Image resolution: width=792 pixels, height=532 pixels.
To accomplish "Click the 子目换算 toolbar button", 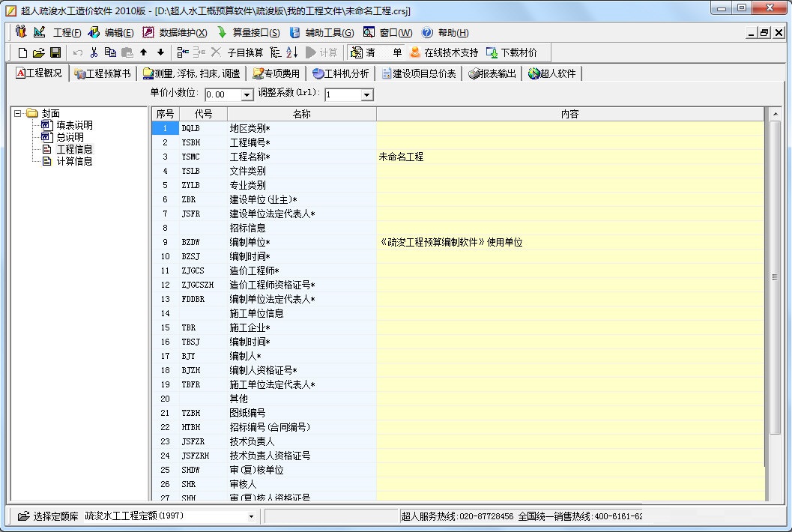I will point(245,52).
